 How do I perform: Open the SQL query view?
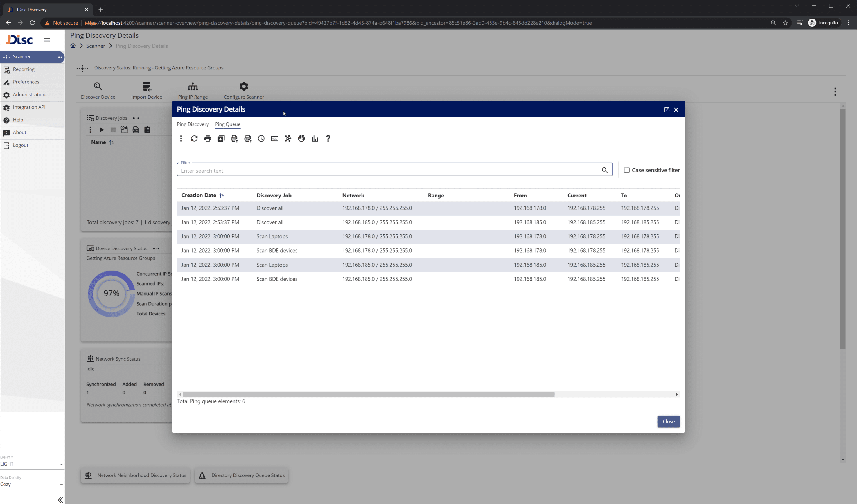pos(274,138)
